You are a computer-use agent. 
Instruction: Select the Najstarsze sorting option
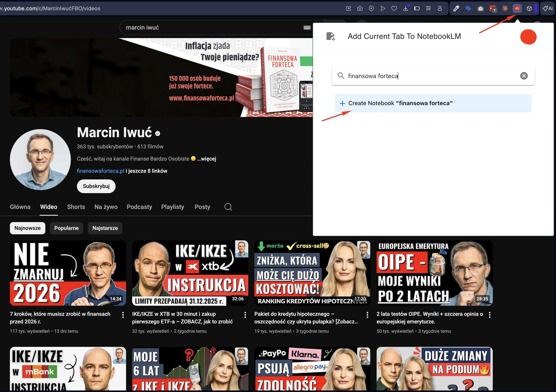[x=105, y=228]
